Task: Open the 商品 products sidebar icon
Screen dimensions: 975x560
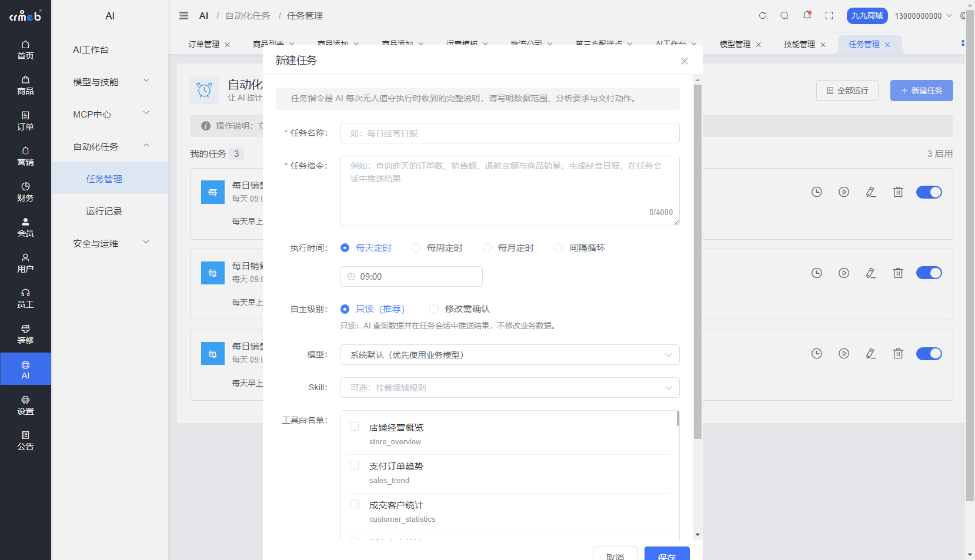Action: (x=25, y=85)
